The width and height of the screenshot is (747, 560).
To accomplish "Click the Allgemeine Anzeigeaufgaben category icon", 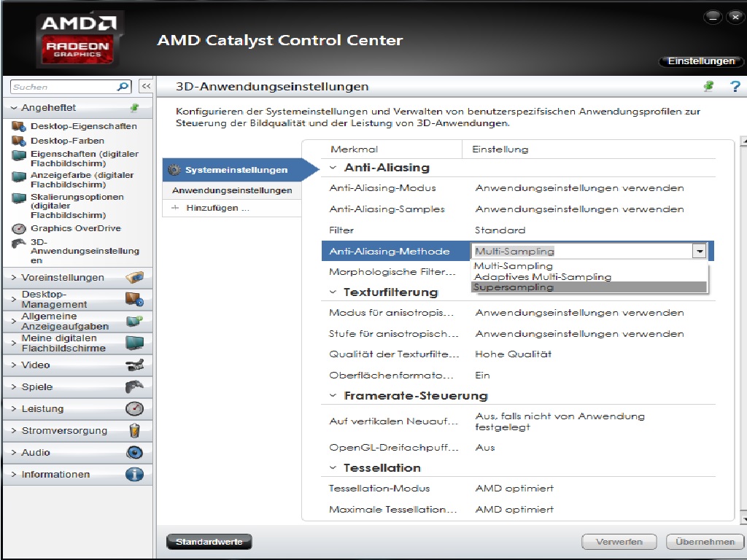I will [x=135, y=321].
